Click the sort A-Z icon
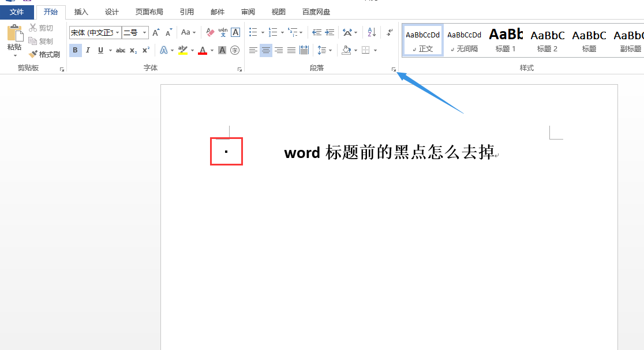 (x=372, y=32)
